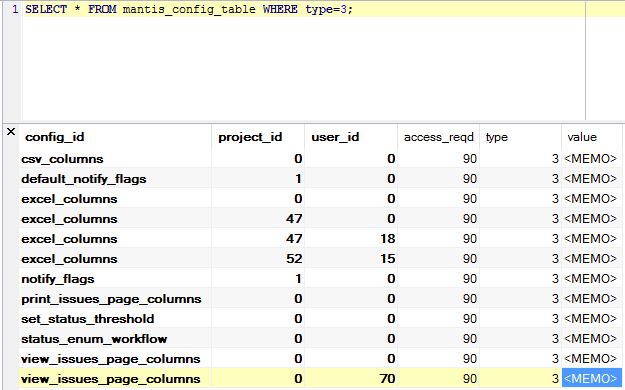Click project_id 1 in default_notify_flags row
Viewport: 625px width, 390px height.
click(258, 179)
